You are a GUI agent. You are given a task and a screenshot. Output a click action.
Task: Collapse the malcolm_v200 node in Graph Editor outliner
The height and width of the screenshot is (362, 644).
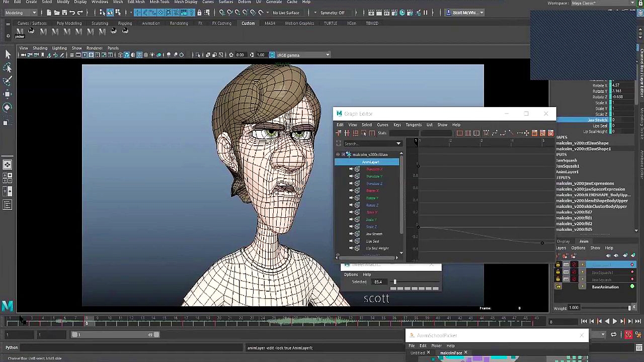[338, 154]
